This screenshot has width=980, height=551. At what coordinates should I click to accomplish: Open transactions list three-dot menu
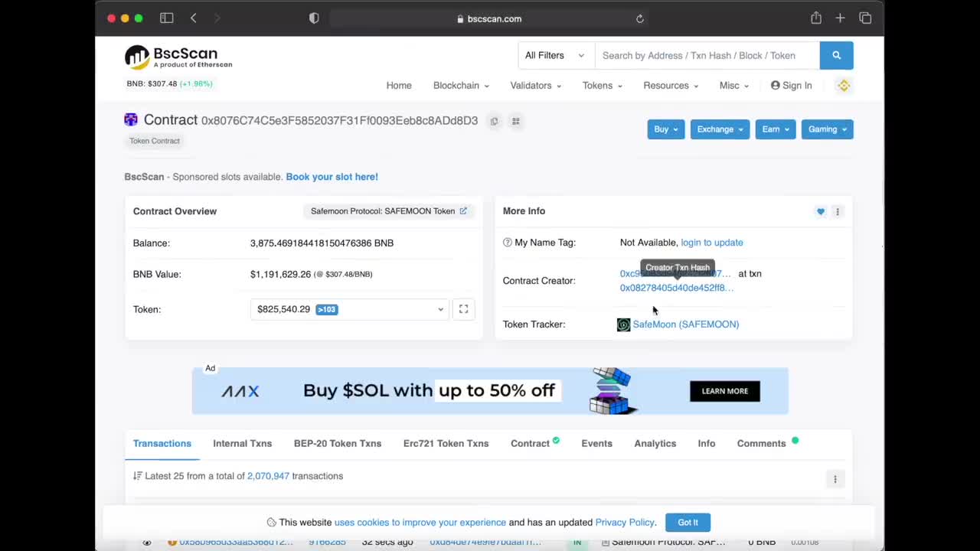(835, 479)
